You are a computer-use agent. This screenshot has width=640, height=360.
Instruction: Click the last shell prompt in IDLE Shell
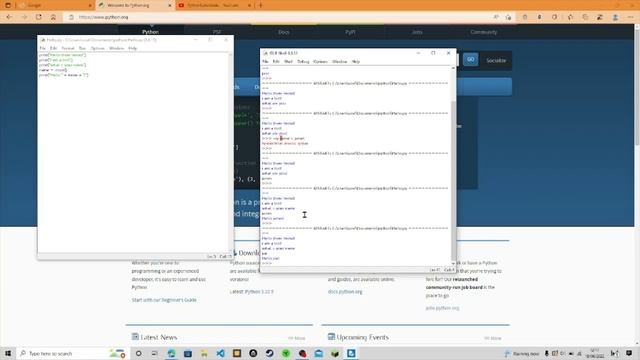pyautogui.click(x=267, y=263)
